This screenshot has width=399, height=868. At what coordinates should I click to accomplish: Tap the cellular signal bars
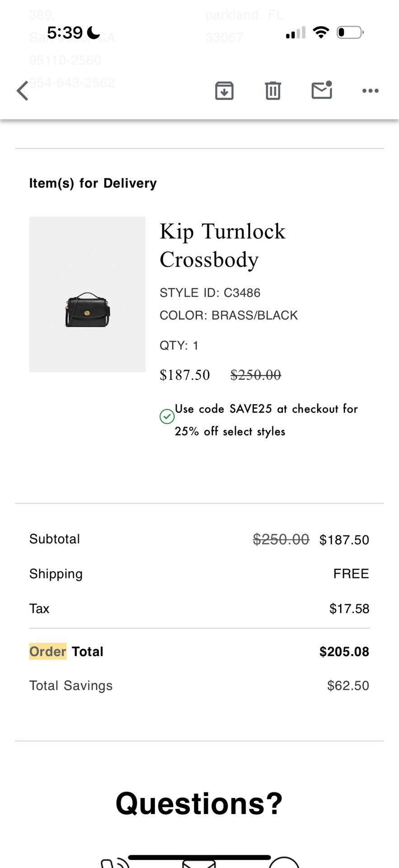[296, 33]
